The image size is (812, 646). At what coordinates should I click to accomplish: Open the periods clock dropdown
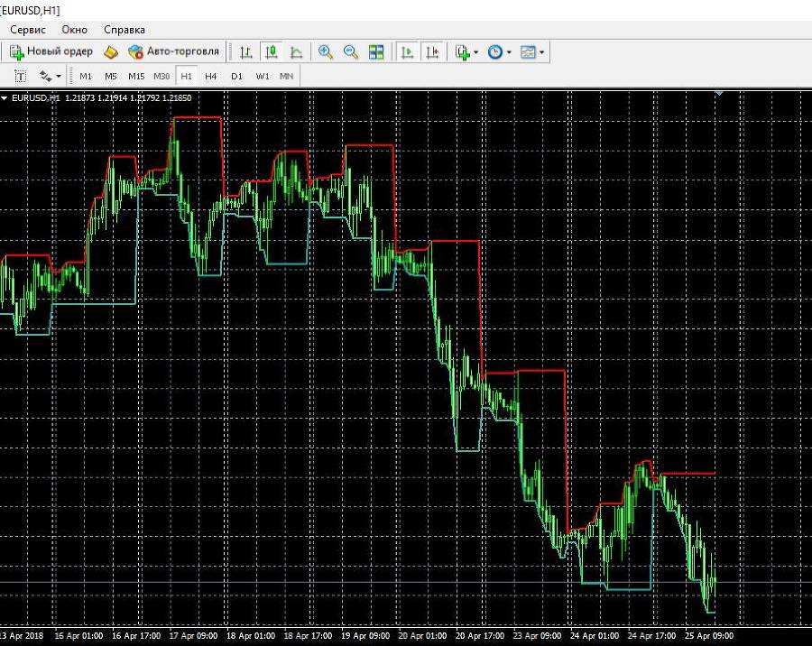tap(499, 51)
